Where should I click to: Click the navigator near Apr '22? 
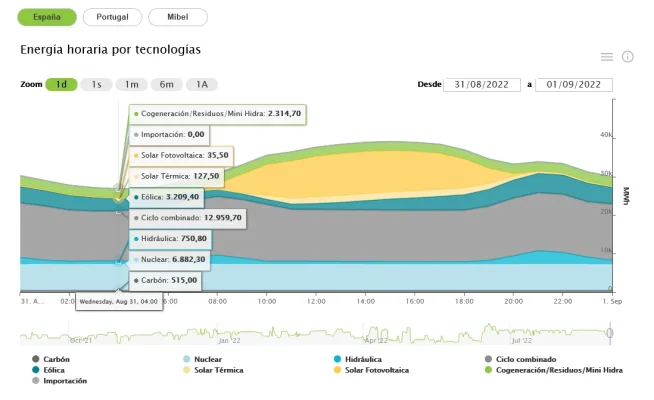[376, 340]
